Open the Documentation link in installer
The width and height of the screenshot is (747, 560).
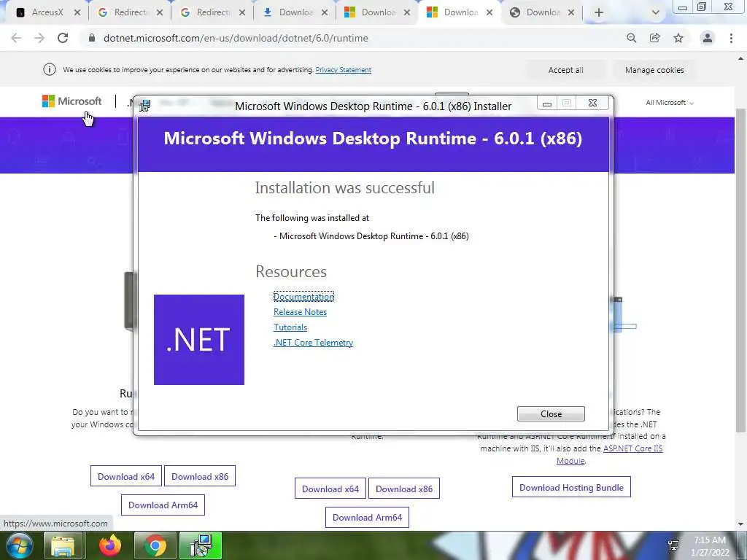[x=303, y=297]
